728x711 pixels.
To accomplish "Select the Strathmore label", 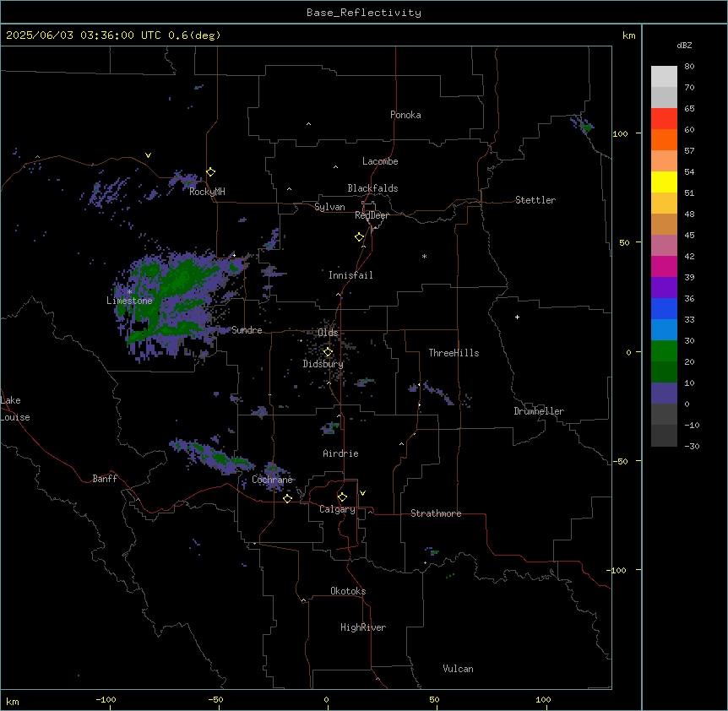I will point(436,513).
